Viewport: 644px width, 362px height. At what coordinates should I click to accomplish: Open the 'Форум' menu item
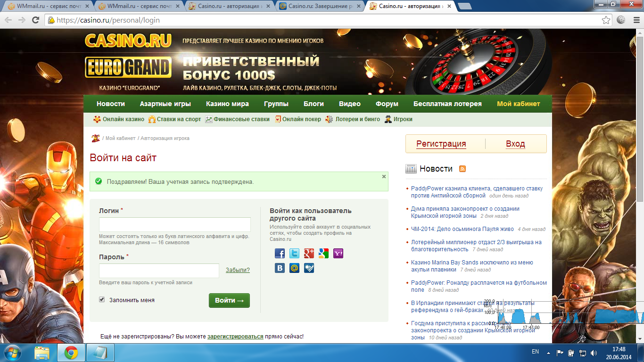[387, 104]
